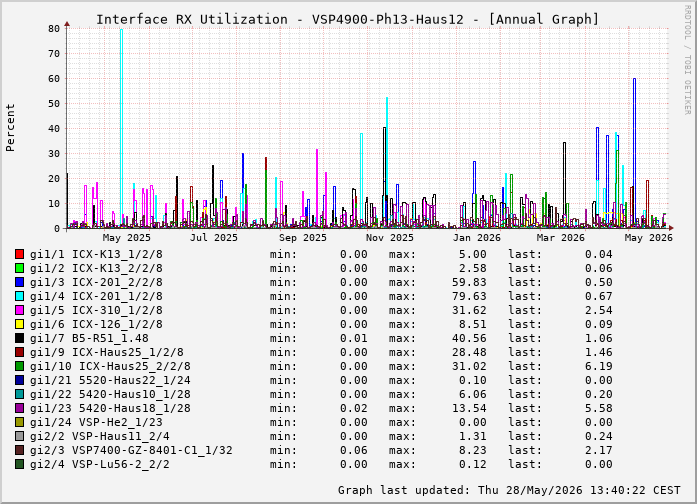Click the label gi1/9 ICX-Haus25_1/2/8

tap(107, 352)
